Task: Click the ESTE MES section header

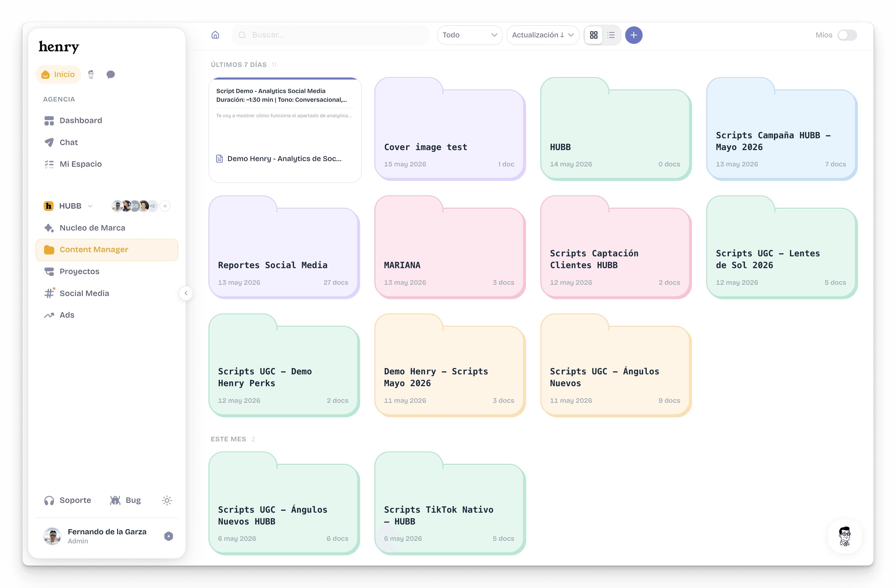Action: [228, 439]
